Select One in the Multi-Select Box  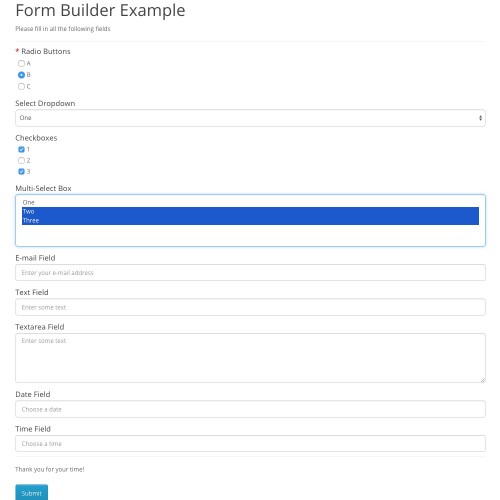click(250, 202)
